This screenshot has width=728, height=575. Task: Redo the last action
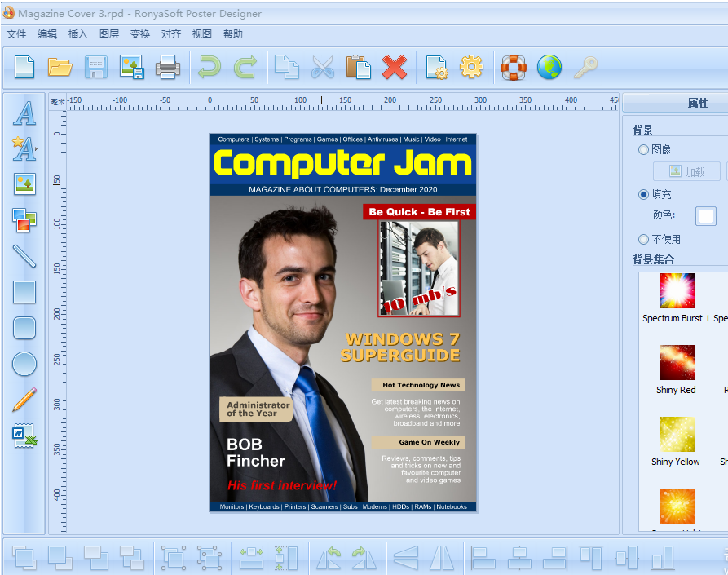(245, 68)
